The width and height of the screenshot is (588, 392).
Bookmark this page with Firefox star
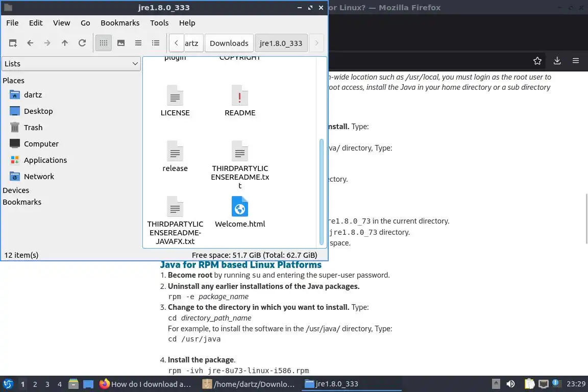point(537,61)
